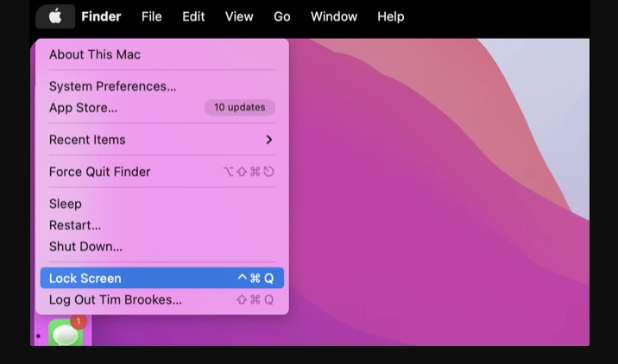The height and width of the screenshot is (364, 618).
Task: Open the Messages app in the Dock
Action: coord(66,333)
